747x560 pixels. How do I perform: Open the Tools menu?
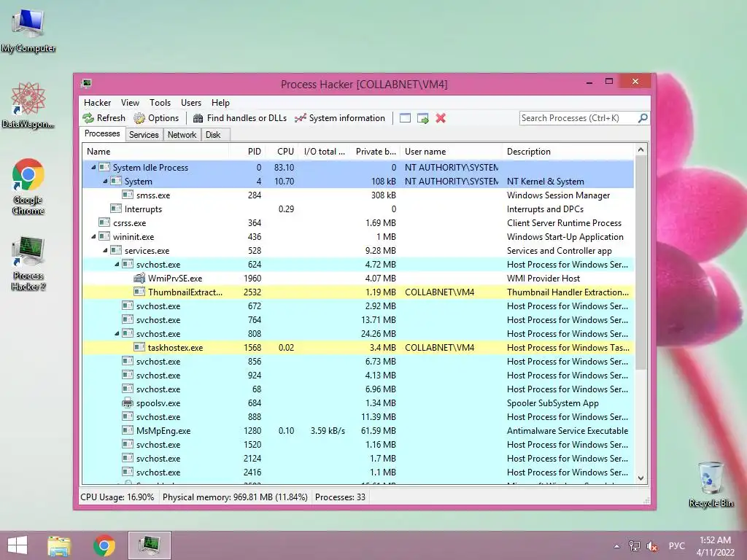pos(160,103)
